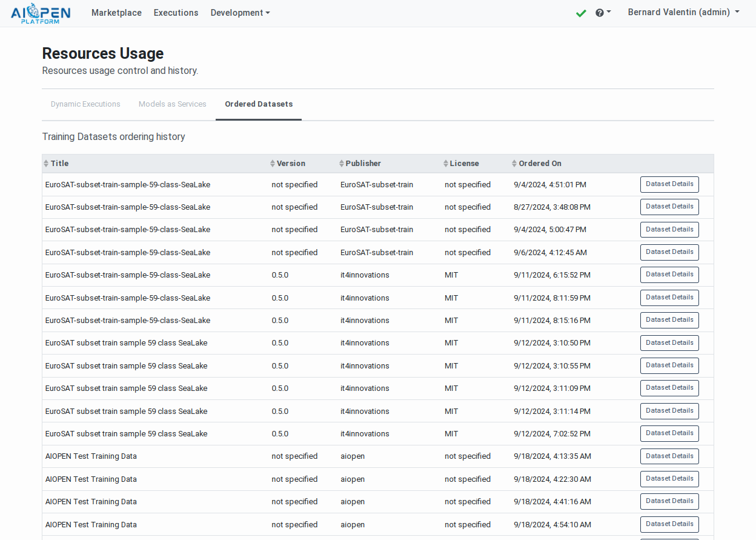Viewport: 756px width, 540px height.
Task: View Dataset Details for 8/27/2024 order
Action: [669, 207]
